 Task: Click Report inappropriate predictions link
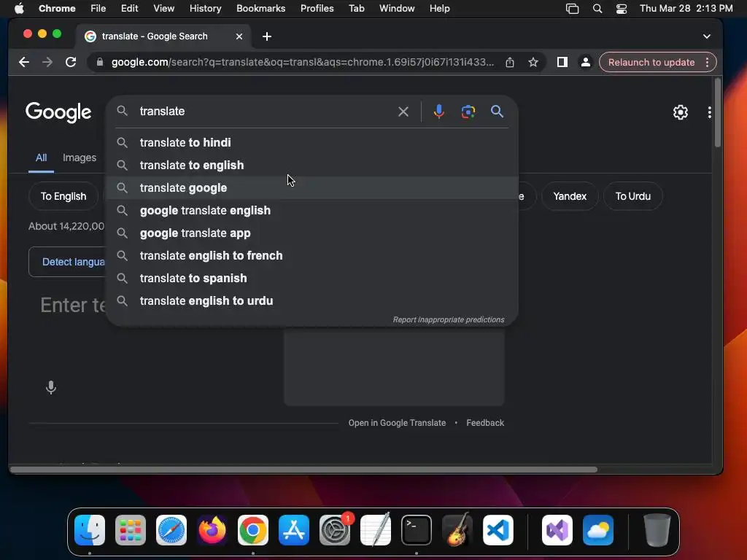point(449,319)
